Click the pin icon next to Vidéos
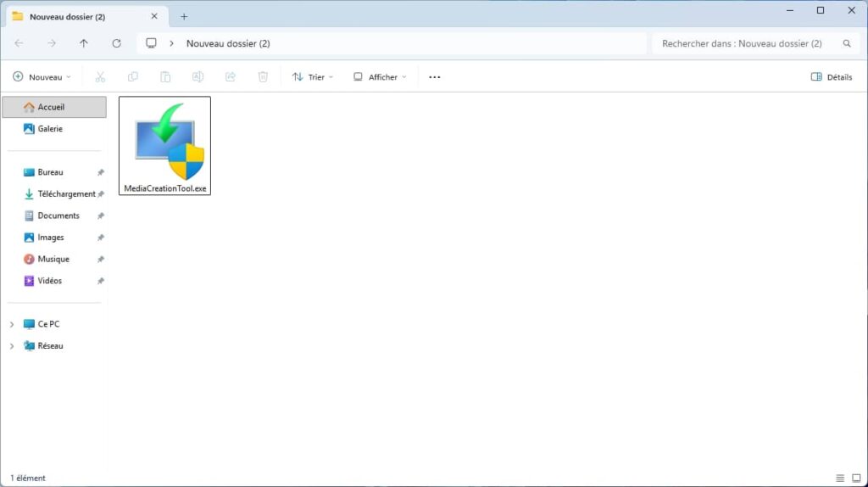 101,281
